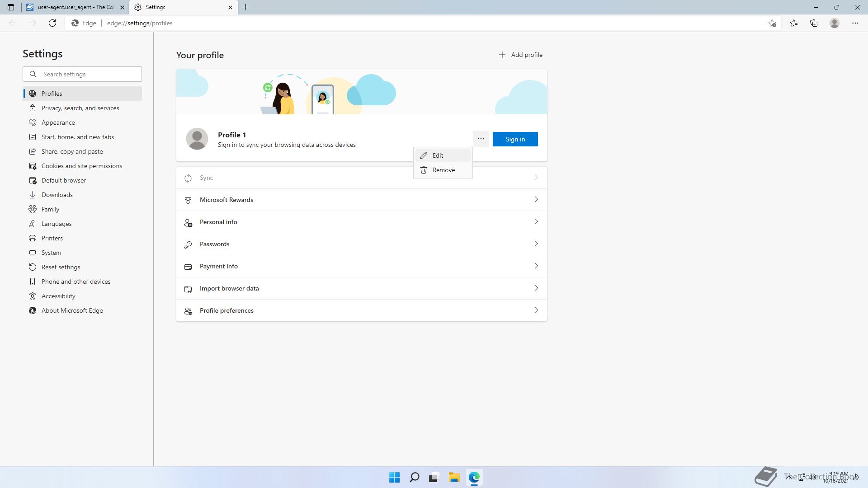Close the user-agent.user_agent tab

122,7
